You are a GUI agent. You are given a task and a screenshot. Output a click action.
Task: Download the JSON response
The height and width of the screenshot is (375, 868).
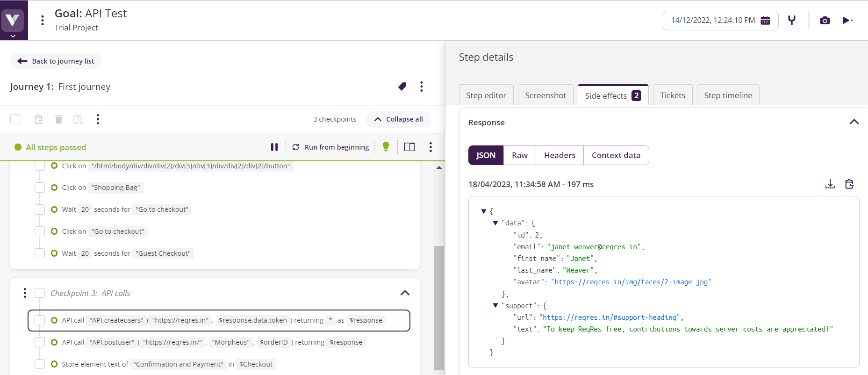coord(830,184)
